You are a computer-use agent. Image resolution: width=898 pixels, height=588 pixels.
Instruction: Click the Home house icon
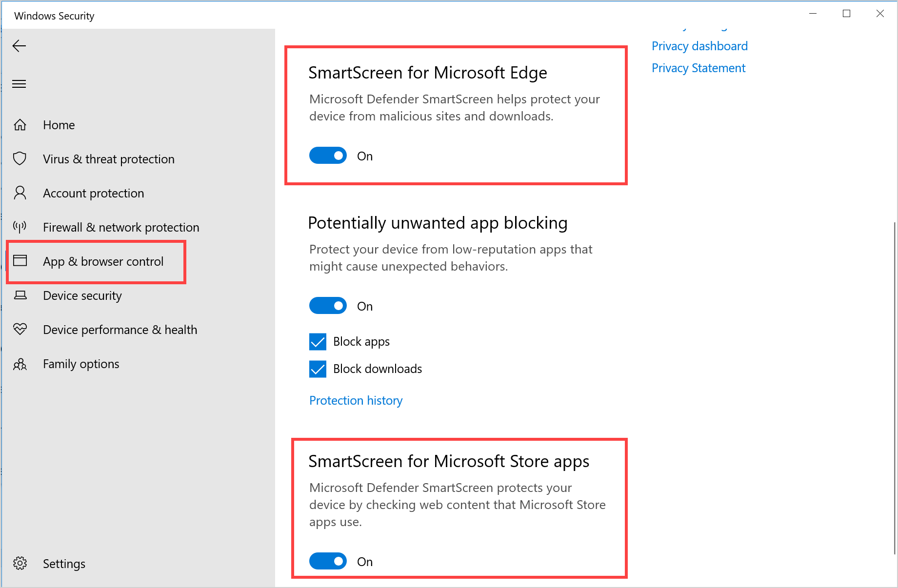[x=20, y=125]
